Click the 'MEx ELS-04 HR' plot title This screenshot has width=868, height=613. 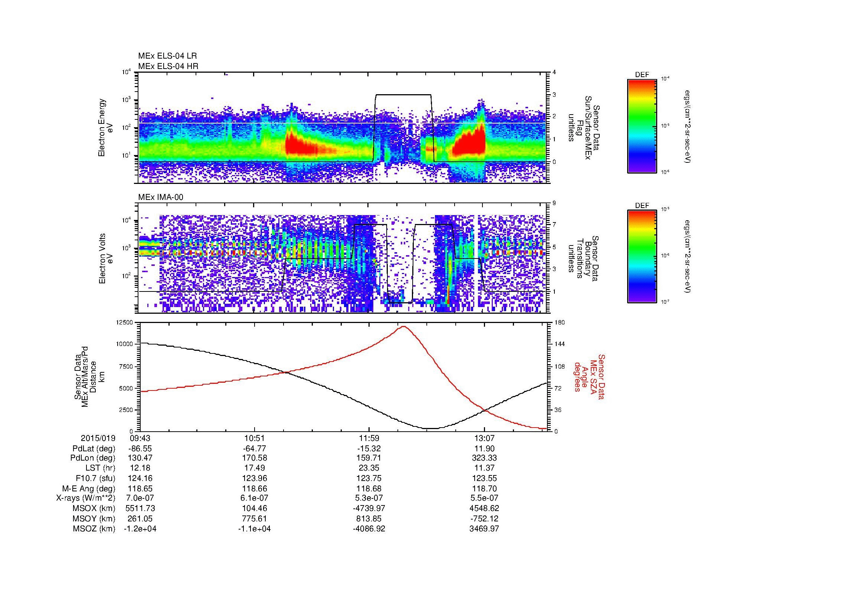168,66
